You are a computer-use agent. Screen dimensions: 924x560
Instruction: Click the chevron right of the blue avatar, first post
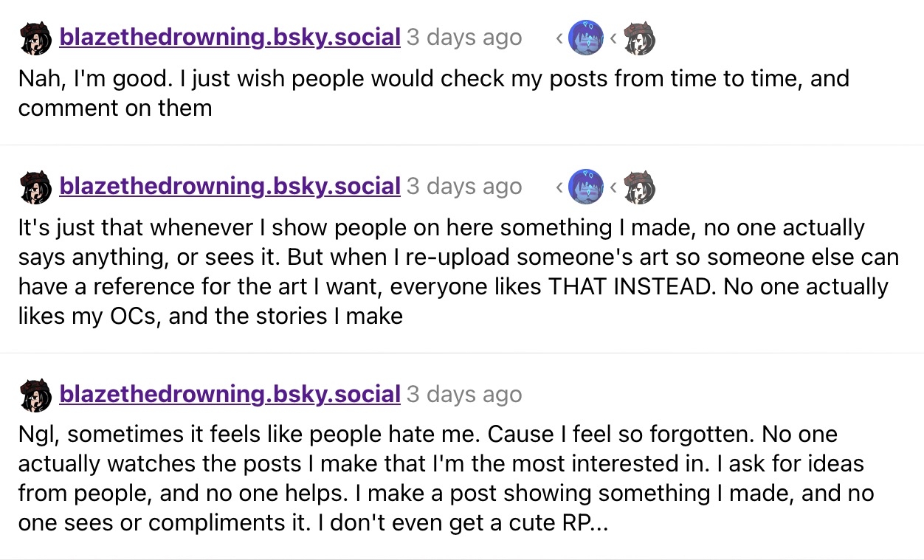613,38
